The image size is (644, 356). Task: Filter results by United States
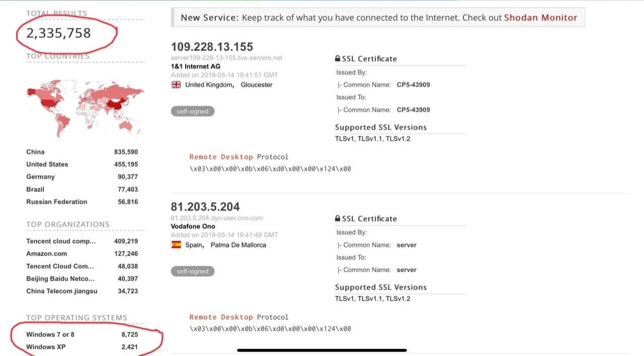pyautogui.click(x=47, y=164)
